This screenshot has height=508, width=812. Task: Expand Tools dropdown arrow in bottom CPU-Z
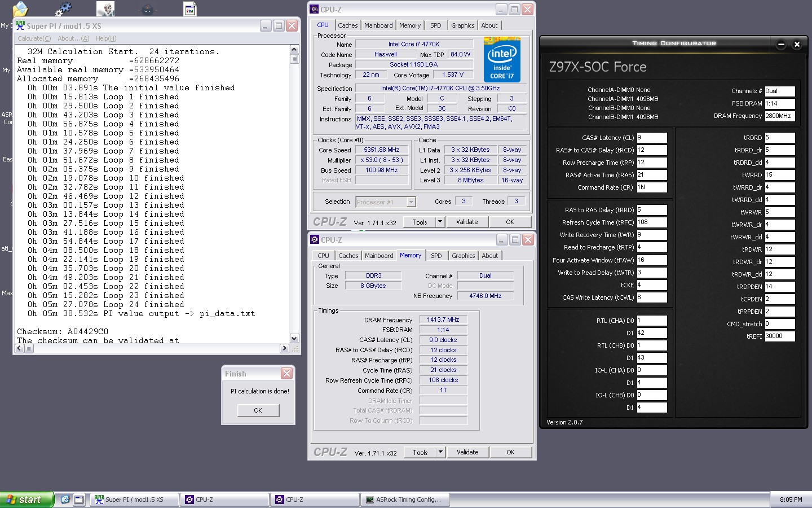(x=440, y=452)
